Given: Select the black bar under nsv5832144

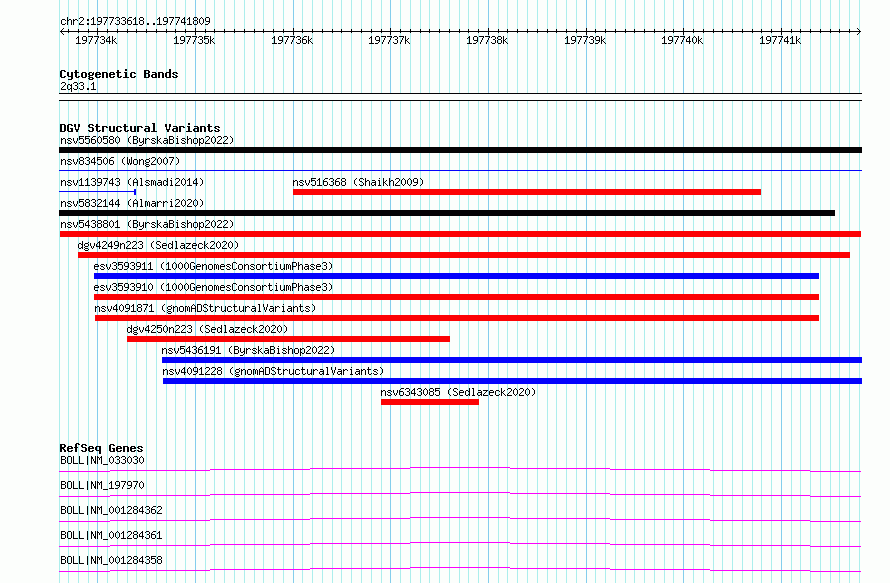Looking at the screenshot, I should pos(447,213).
